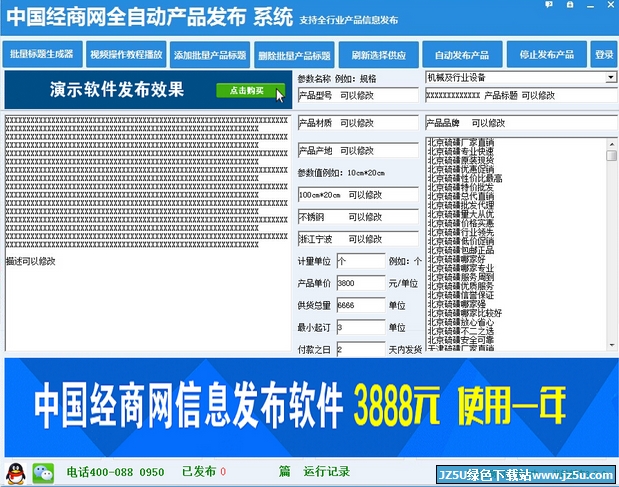Select the Beijing title ending 量大从优

(x=461, y=214)
